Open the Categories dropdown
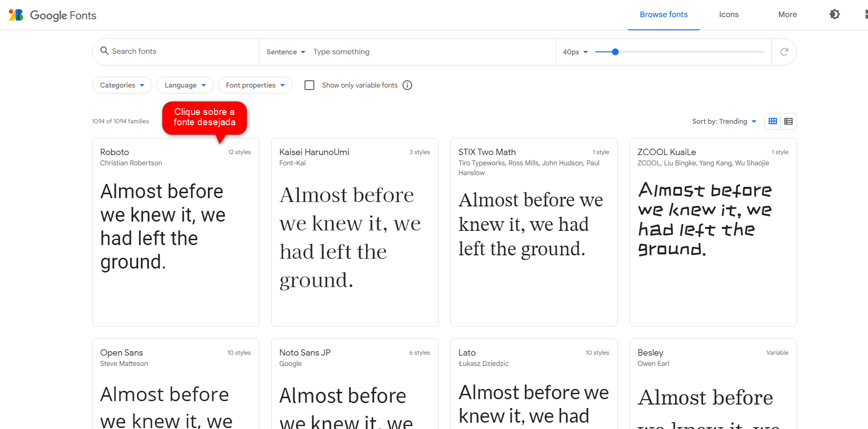868x429 pixels. 122,85
